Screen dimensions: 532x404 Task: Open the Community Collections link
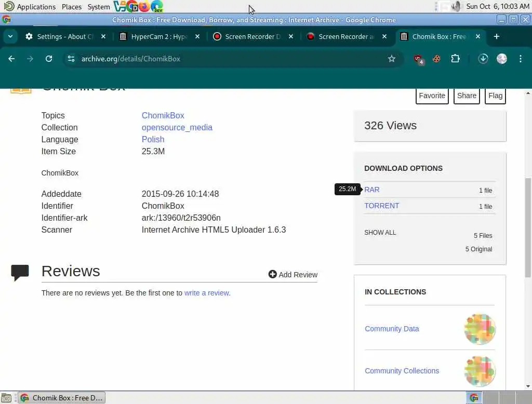coord(402,371)
